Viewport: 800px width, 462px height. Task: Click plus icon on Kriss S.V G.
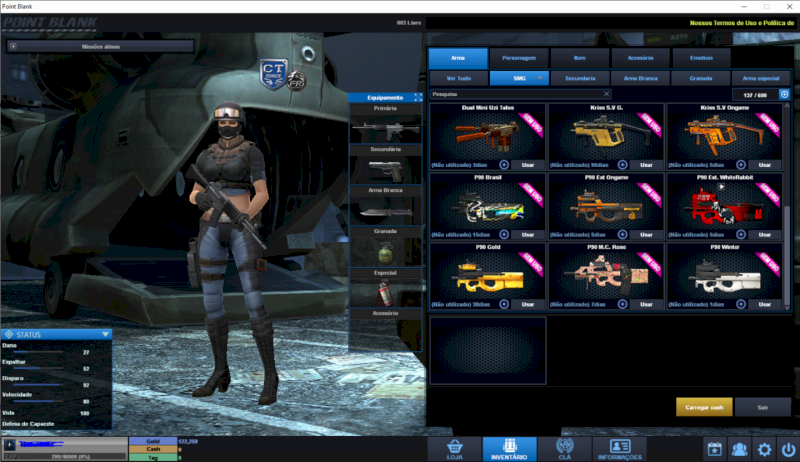click(622, 165)
